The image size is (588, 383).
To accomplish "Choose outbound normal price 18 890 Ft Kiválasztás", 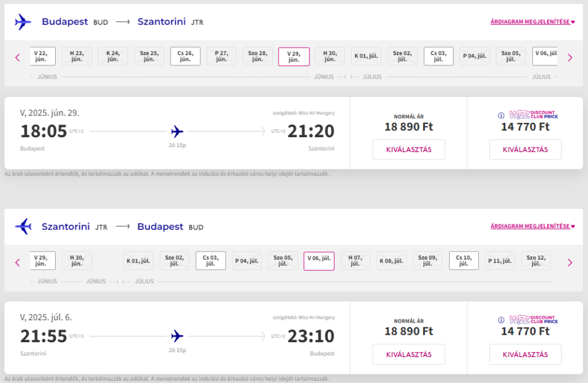I will coord(409,150).
